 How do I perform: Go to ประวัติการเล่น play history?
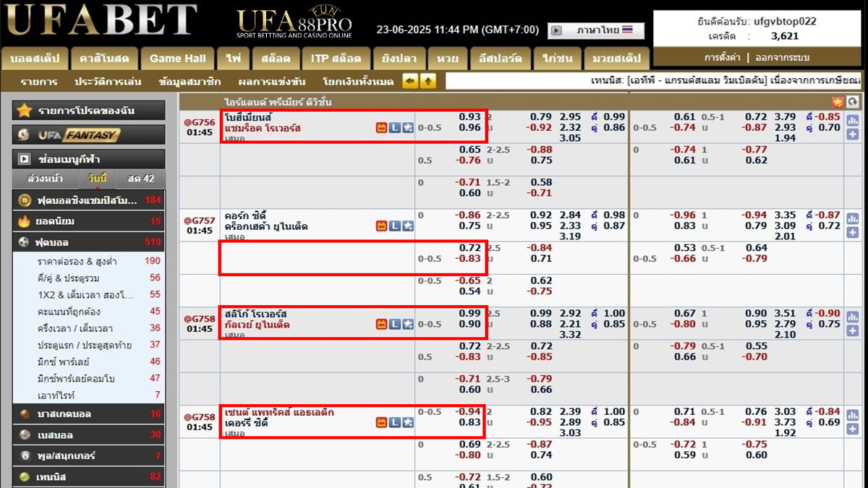(108, 82)
